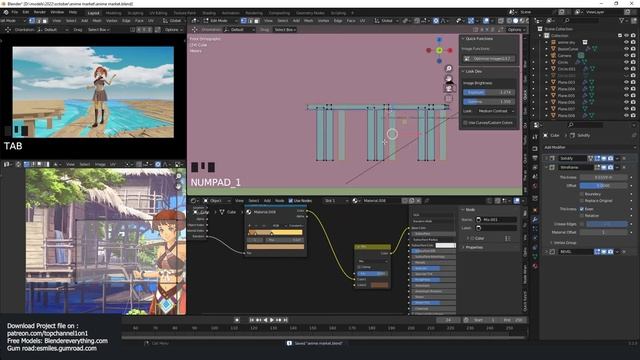Collapse the Collection tree in the outliner
This screenshot has height=360, width=640.
click(x=540, y=36)
